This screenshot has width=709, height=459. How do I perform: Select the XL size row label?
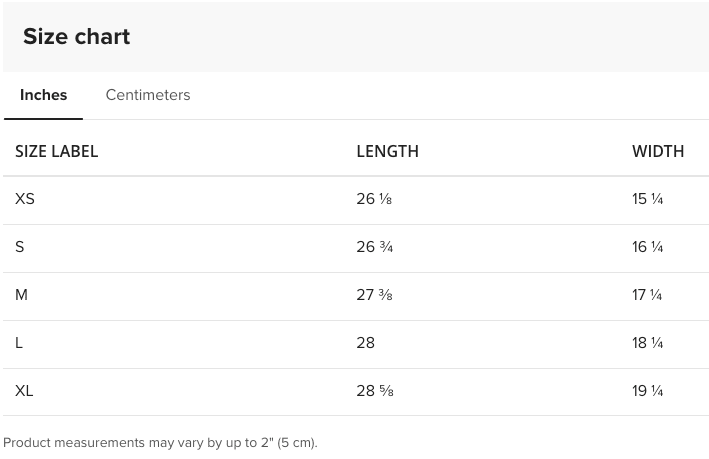tap(25, 391)
